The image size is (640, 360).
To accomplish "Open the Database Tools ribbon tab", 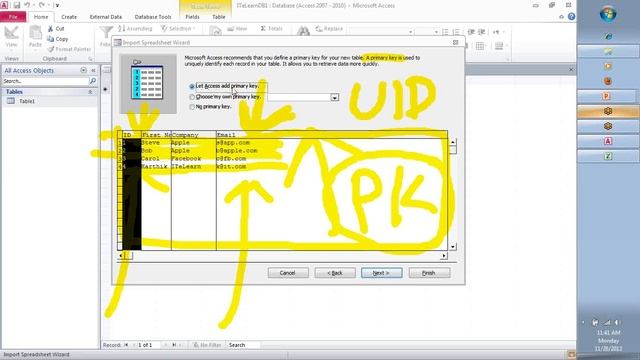I will click(153, 17).
